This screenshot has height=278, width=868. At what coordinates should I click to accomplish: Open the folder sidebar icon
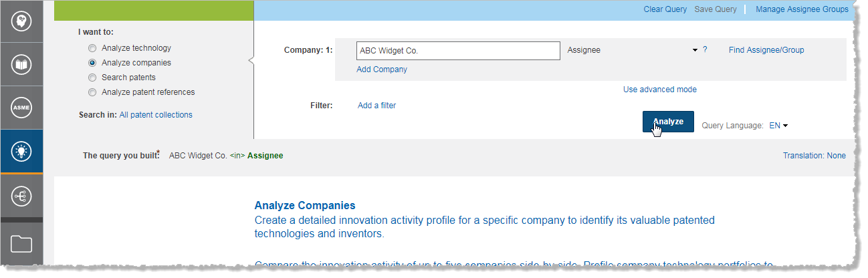coord(21,244)
